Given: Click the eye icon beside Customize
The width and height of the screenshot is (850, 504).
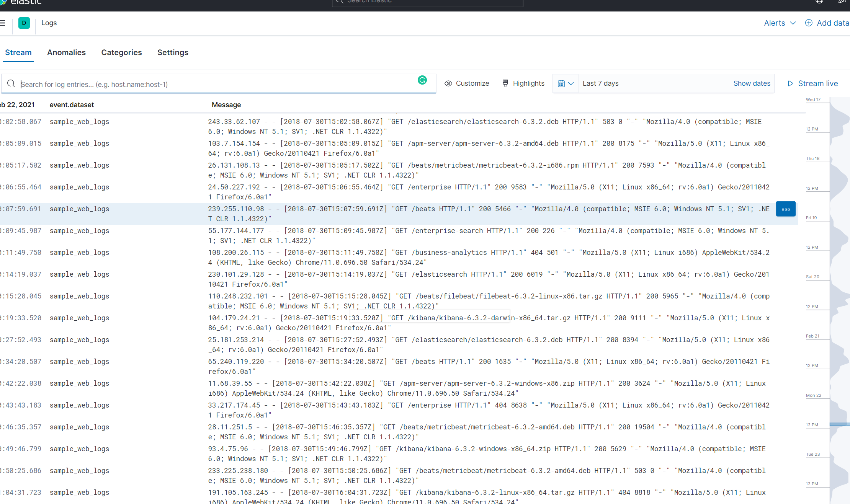Looking at the screenshot, I should [x=448, y=83].
